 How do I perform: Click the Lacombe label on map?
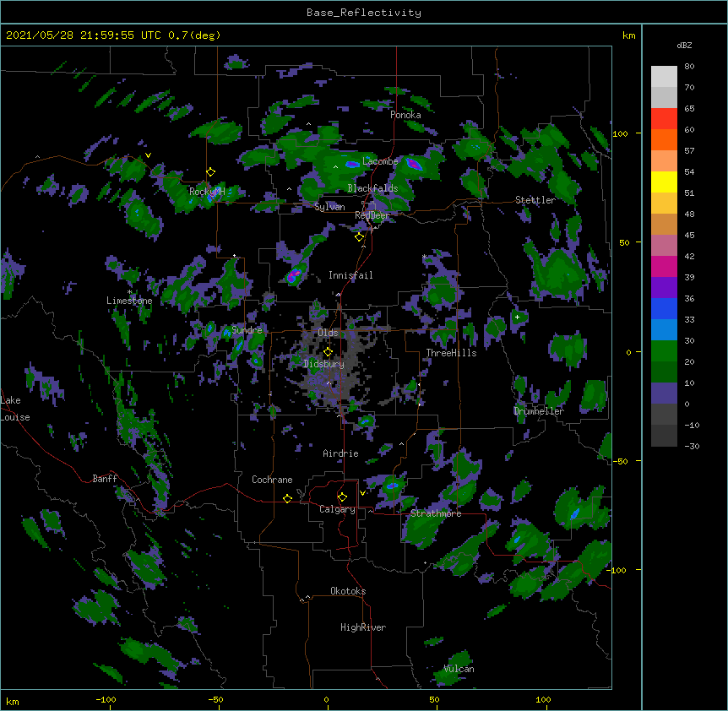coord(380,161)
